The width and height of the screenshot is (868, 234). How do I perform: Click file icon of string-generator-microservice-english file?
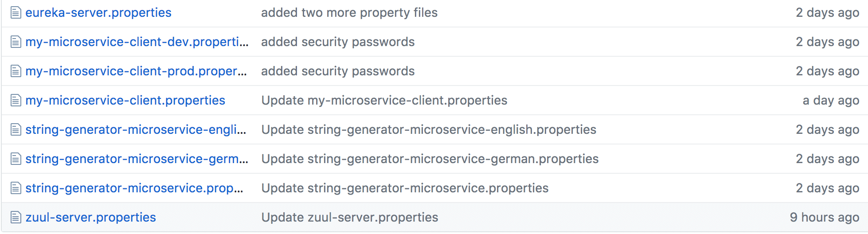16,130
